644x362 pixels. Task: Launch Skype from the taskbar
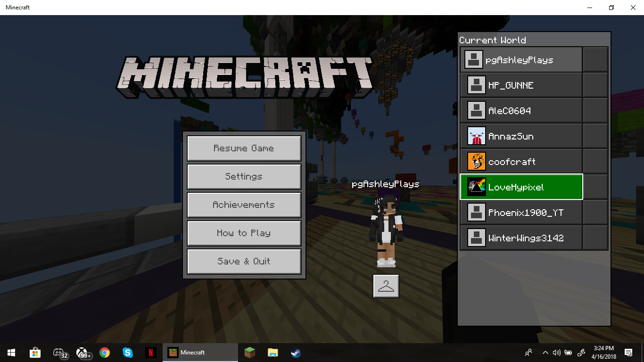(x=127, y=353)
